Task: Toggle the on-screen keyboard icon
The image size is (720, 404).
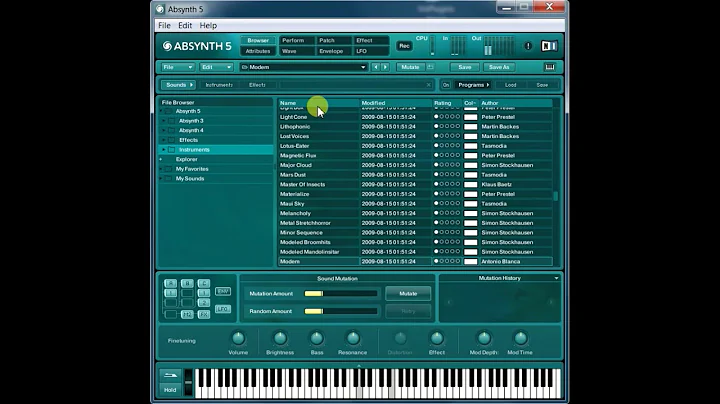Action: point(550,67)
